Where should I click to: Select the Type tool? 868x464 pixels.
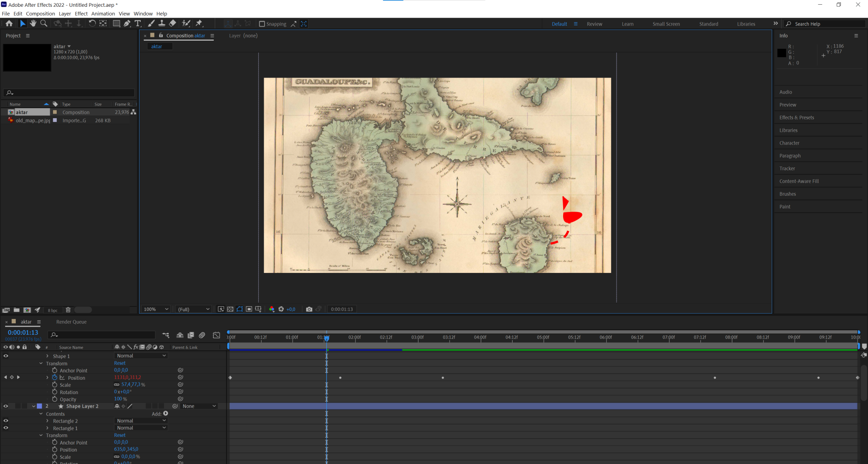137,24
